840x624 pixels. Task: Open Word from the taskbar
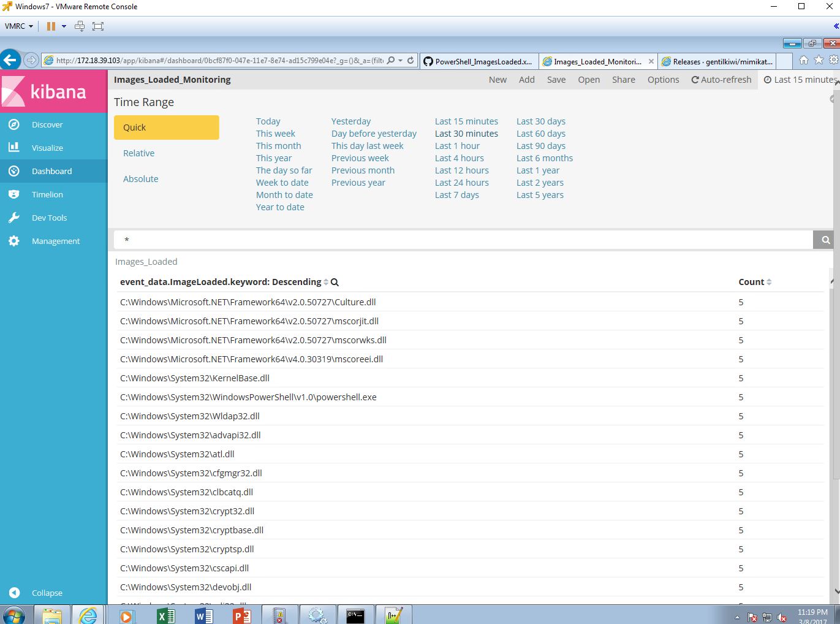point(203,615)
